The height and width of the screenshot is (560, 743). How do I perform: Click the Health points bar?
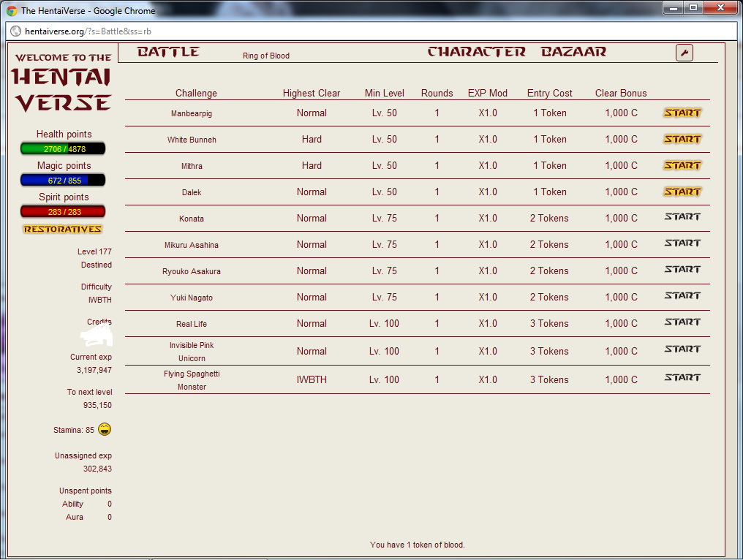(63, 148)
